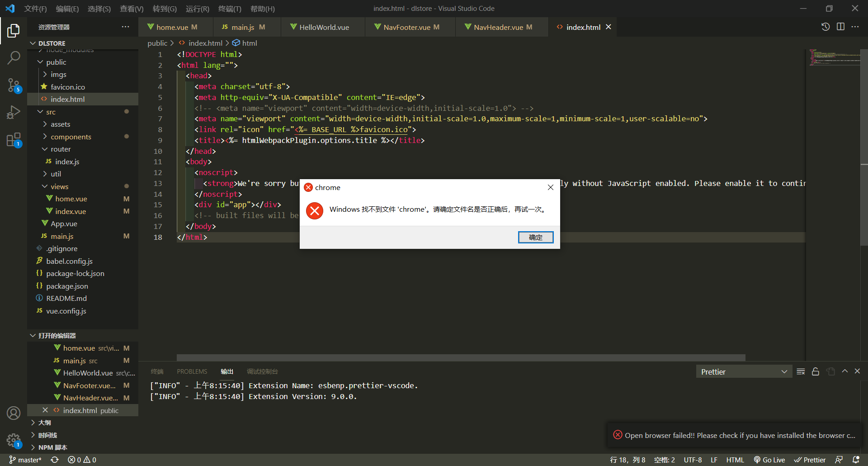Viewport: 868px width, 466px height.
Task: Open the feedback icon in status bar
Action: [839, 460]
